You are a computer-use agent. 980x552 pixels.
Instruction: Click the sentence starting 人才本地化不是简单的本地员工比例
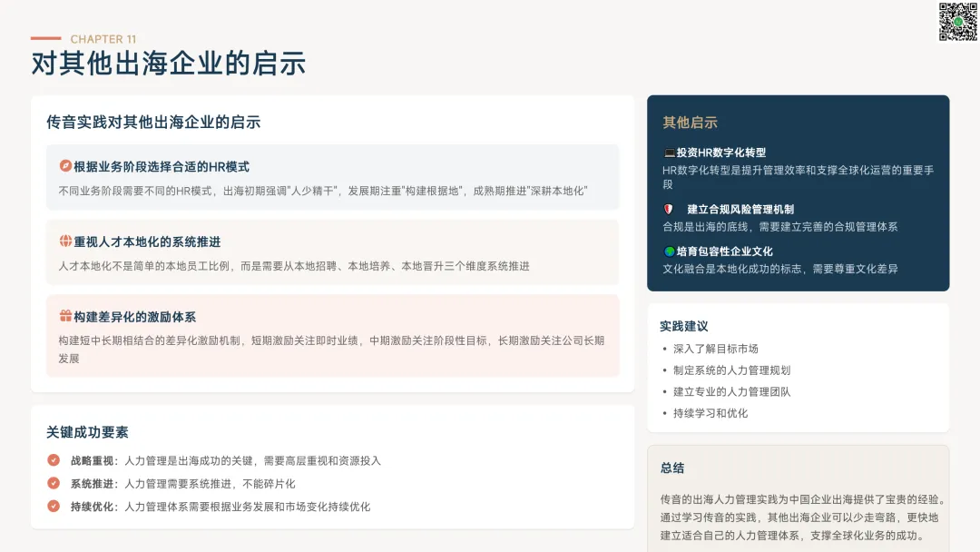tap(294, 266)
